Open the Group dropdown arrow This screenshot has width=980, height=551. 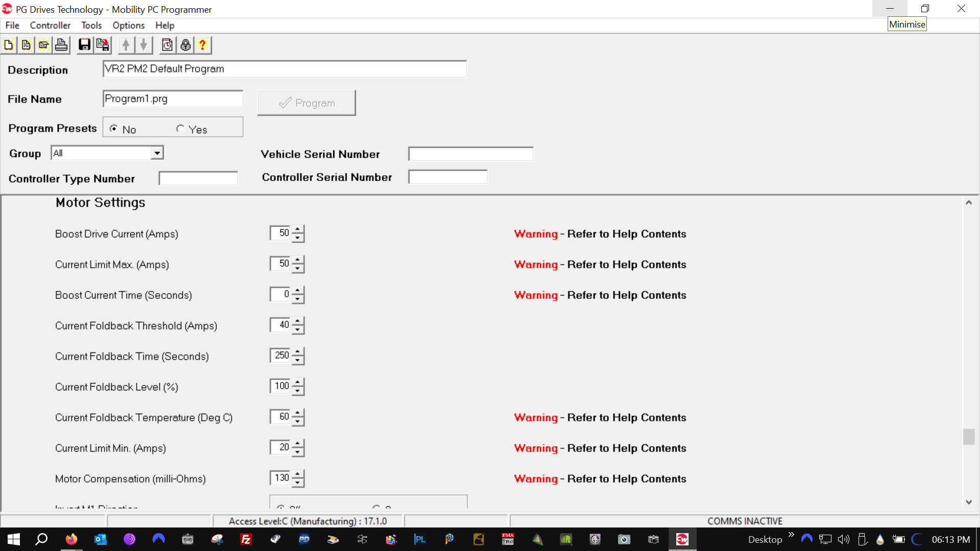click(x=157, y=153)
